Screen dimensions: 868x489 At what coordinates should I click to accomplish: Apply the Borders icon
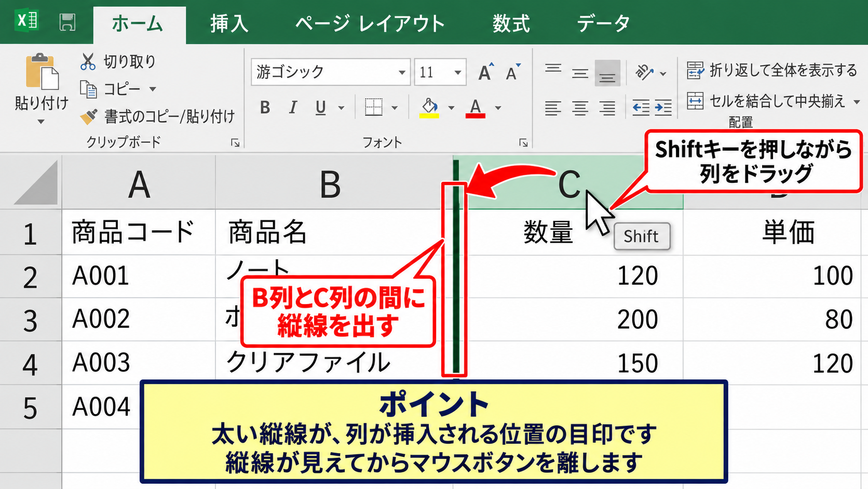click(x=373, y=107)
